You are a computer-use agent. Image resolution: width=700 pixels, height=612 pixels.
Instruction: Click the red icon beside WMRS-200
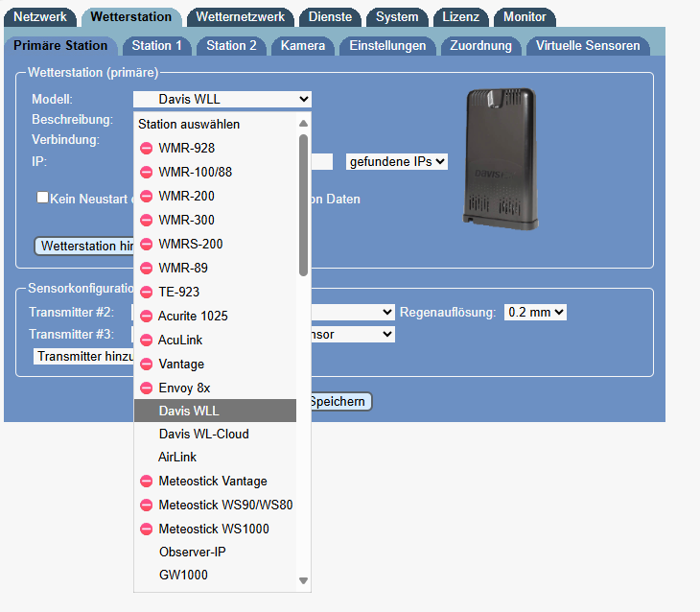point(146,244)
